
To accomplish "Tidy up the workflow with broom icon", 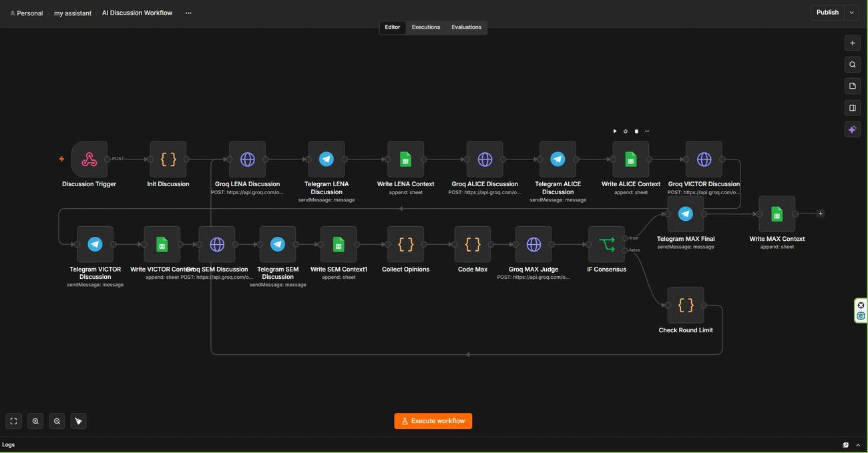I will point(78,421).
